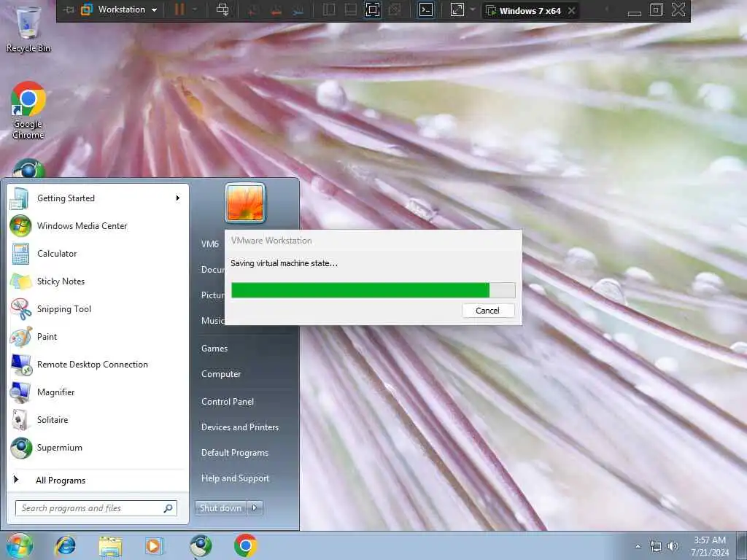Open Google Chrome from taskbar
747x560 pixels.
(x=245, y=546)
